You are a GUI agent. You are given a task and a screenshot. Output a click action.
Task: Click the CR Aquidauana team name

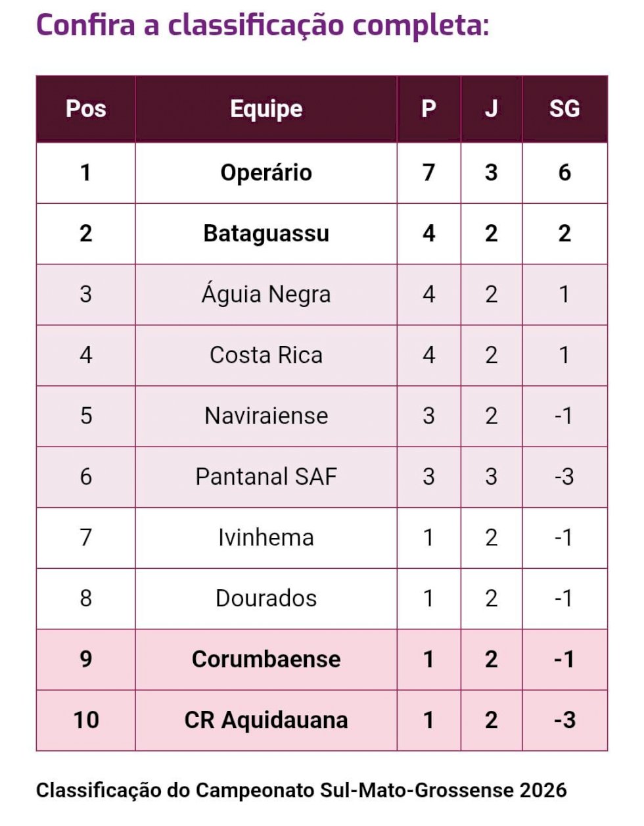(266, 720)
